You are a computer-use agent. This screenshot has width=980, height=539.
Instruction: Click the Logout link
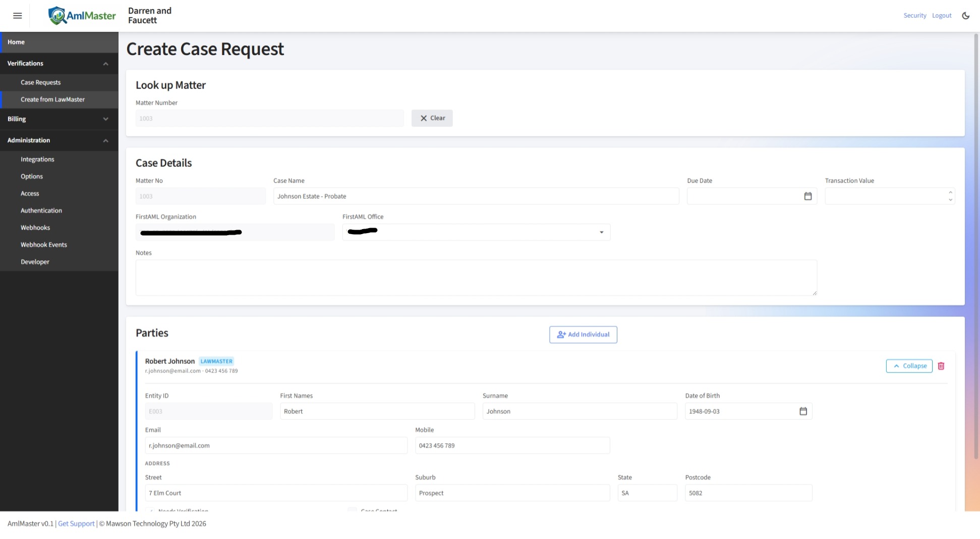[942, 15]
